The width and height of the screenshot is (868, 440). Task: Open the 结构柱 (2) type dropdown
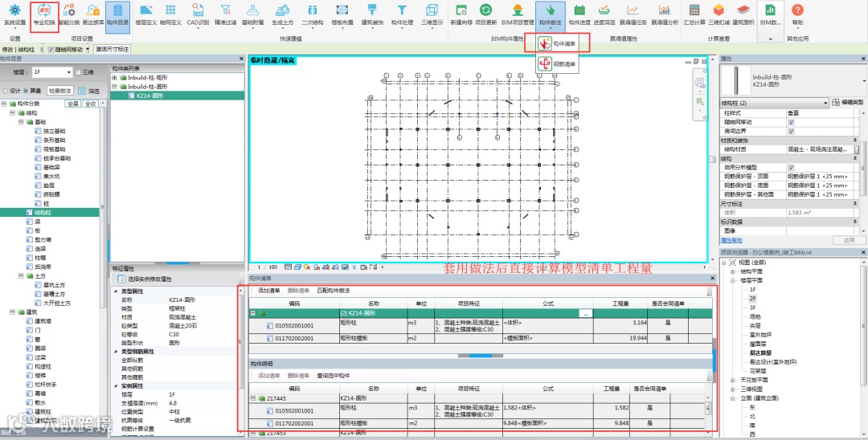point(774,103)
